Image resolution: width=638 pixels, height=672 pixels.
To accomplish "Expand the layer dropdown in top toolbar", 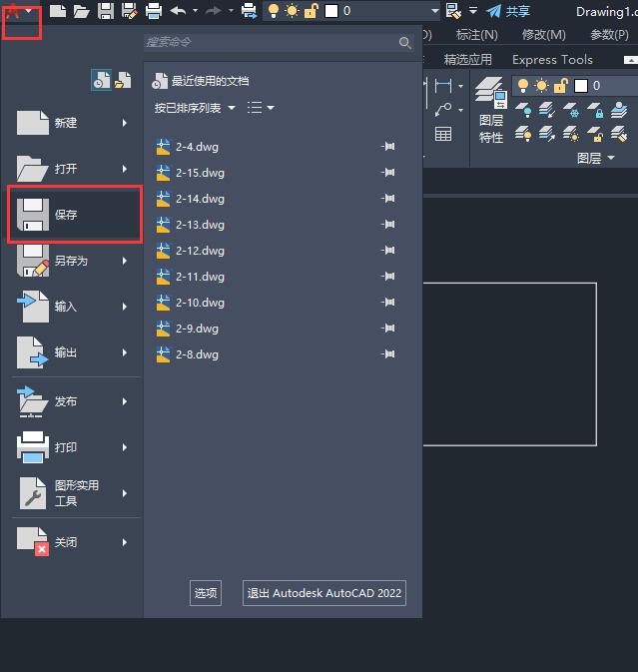I will coord(435,11).
